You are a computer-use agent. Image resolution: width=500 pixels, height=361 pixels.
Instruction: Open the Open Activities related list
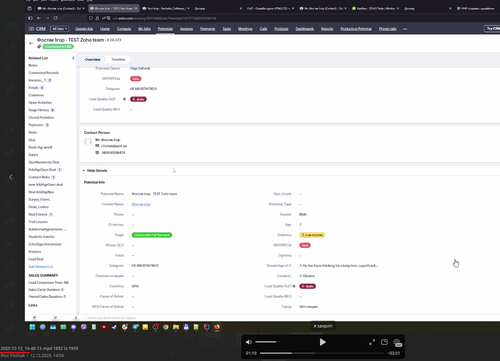(40, 103)
